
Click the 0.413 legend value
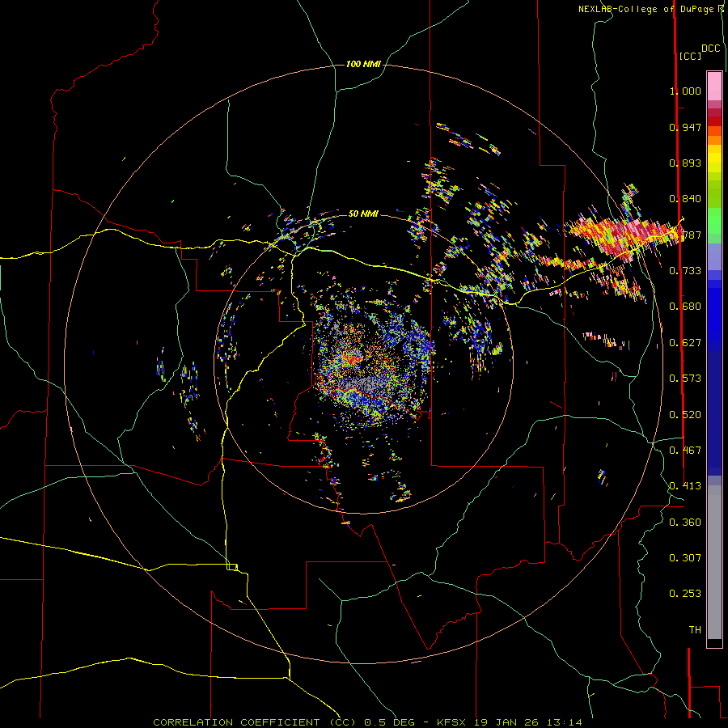coord(685,486)
